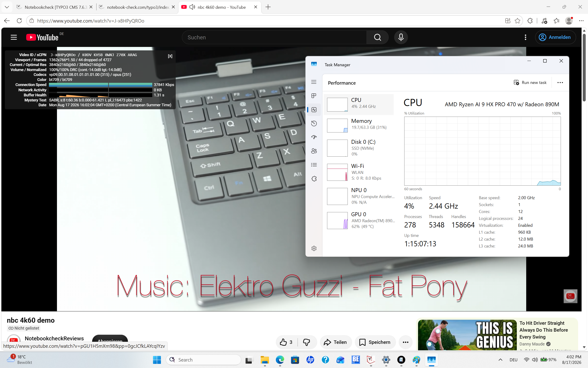The width and height of the screenshot is (588, 368).
Task: Open Task Manager settings gear
Action: tap(314, 248)
